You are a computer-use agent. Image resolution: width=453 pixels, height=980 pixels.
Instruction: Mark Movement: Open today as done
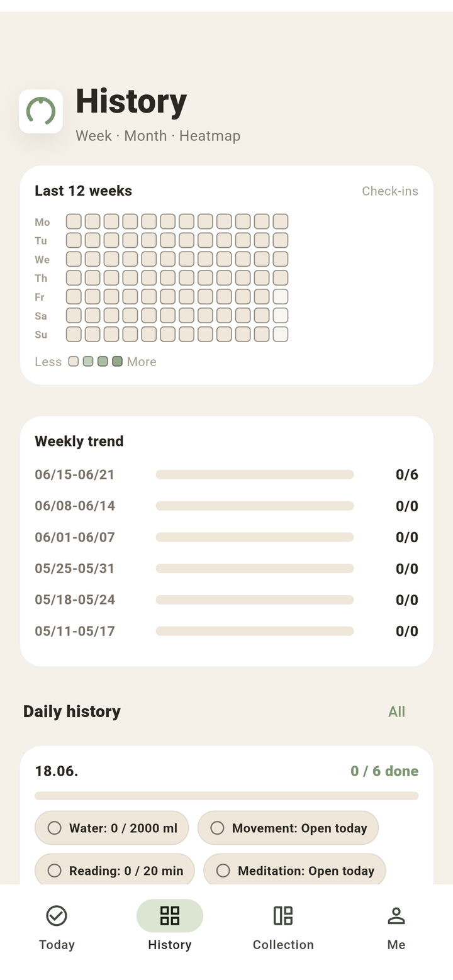[217, 828]
